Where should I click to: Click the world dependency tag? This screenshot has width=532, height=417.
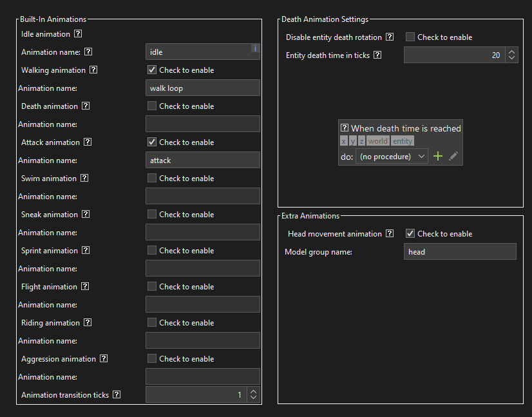377,141
